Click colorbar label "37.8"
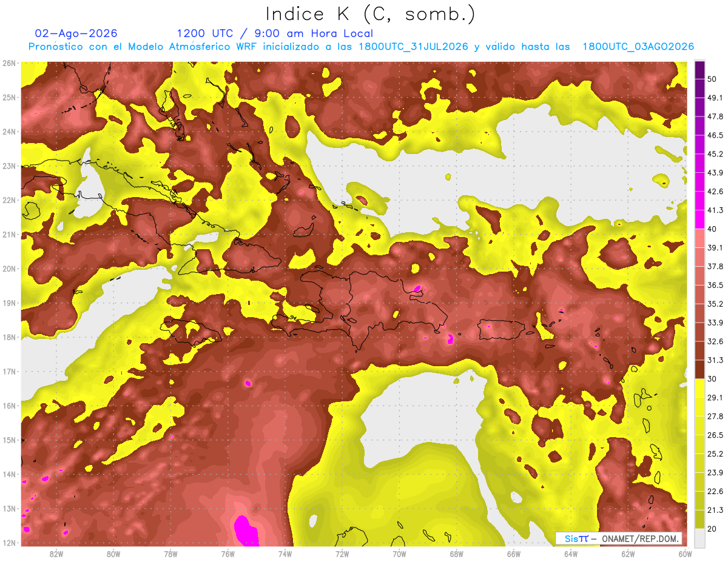Screen dimensions: 728x562 (715, 266)
